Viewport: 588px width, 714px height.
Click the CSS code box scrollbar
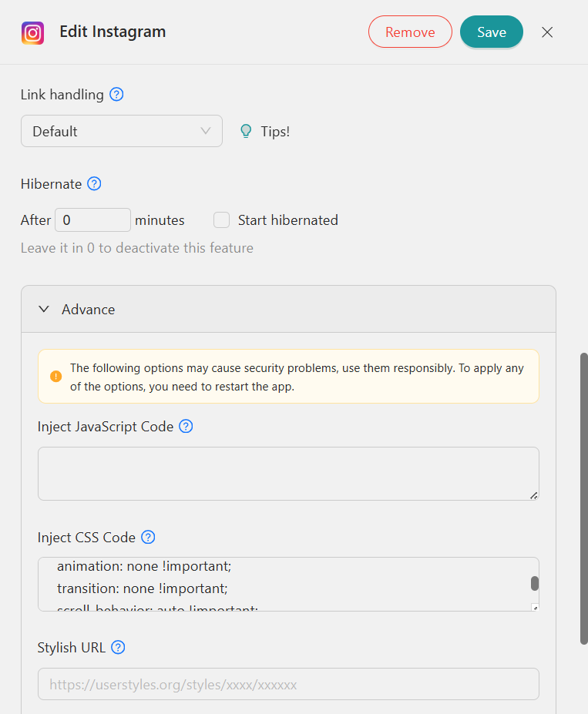(x=534, y=582)
